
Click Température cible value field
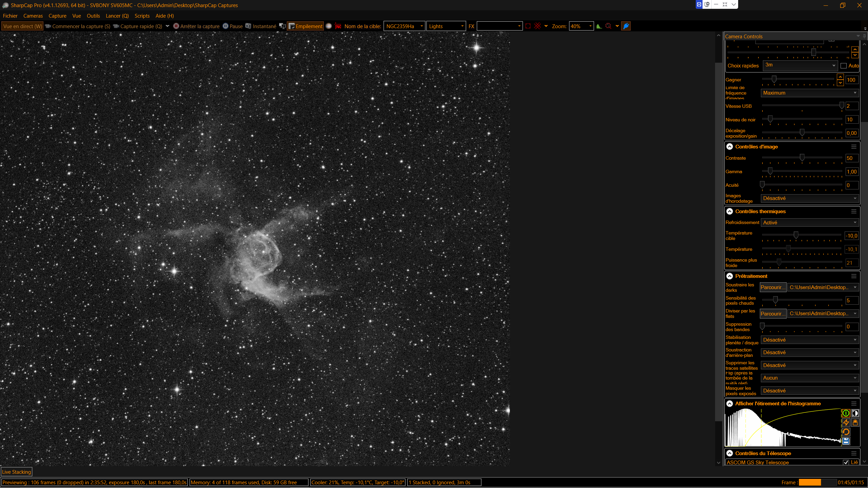pyautogui.click(x=852, y=236)
